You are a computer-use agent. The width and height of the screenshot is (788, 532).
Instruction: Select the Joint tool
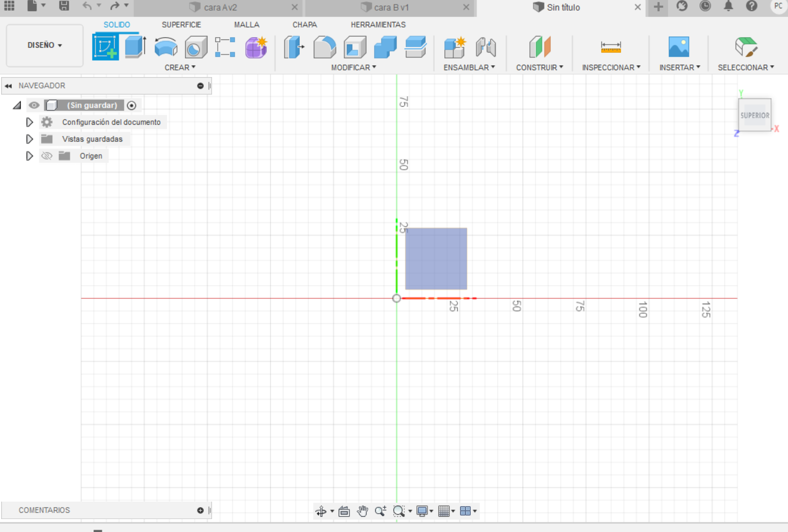point(485,47)
